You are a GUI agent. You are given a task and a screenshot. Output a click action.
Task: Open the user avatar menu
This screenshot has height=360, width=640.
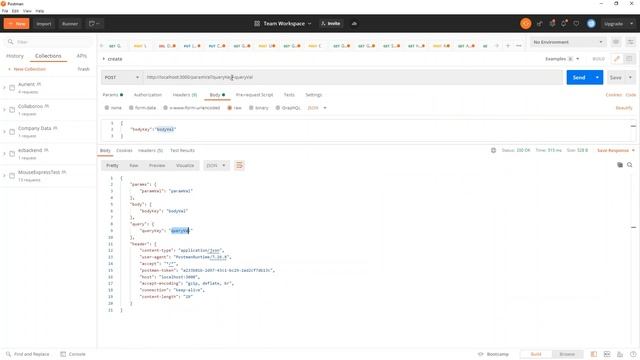[x=591, y=24]
